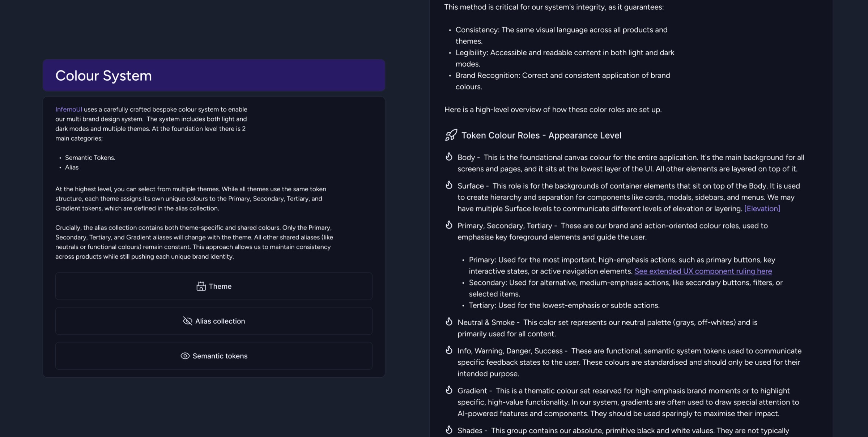868x437 pixels.
Task: Open the Semantic tokens button
Action: coord(214,356)
